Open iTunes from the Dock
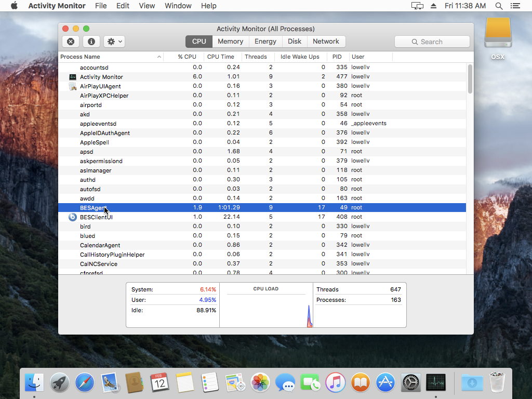 [x=335, y=382]
